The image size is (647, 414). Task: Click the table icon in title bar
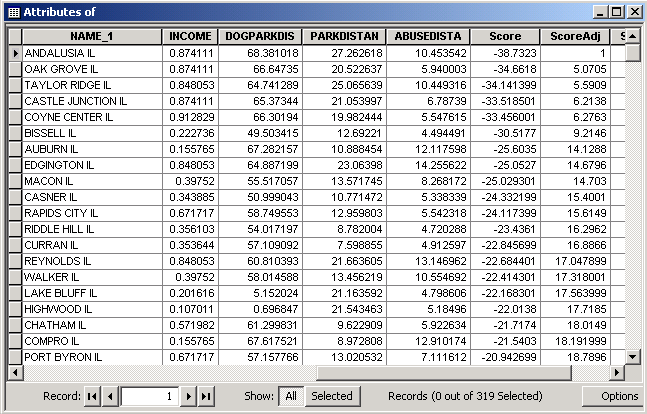(12, 12)
